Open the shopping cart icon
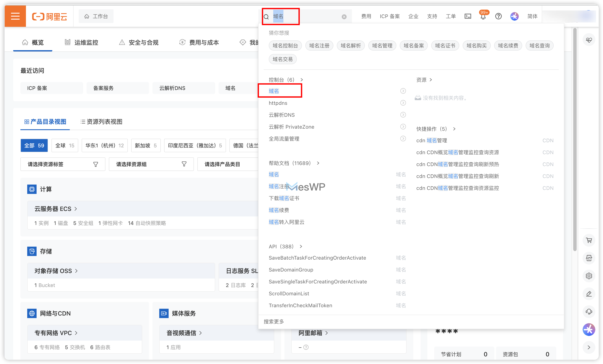603x364 pixels. tap(589, 240)
